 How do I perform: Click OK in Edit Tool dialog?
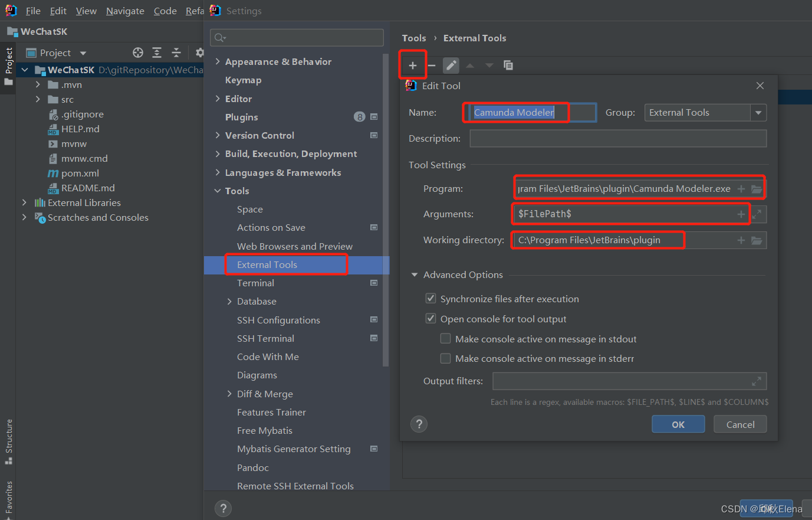[678, 424]
